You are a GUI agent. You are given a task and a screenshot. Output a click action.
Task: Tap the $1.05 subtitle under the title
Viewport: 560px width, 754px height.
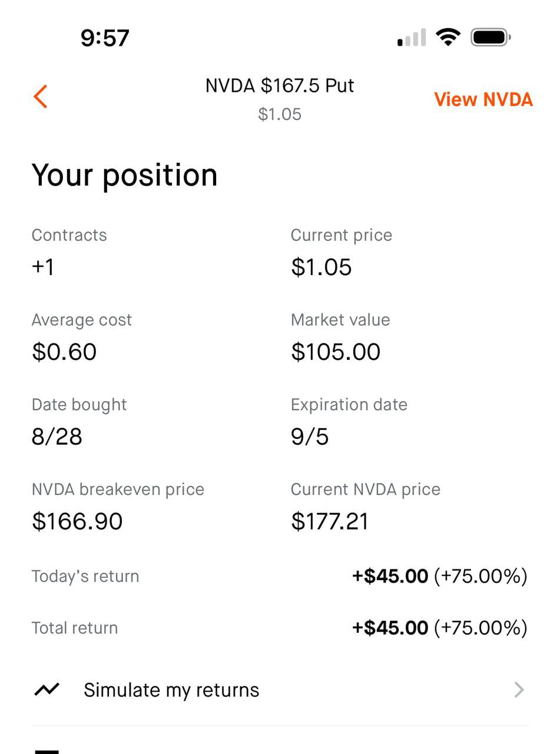pyautogui.click(x=280, y=114)
